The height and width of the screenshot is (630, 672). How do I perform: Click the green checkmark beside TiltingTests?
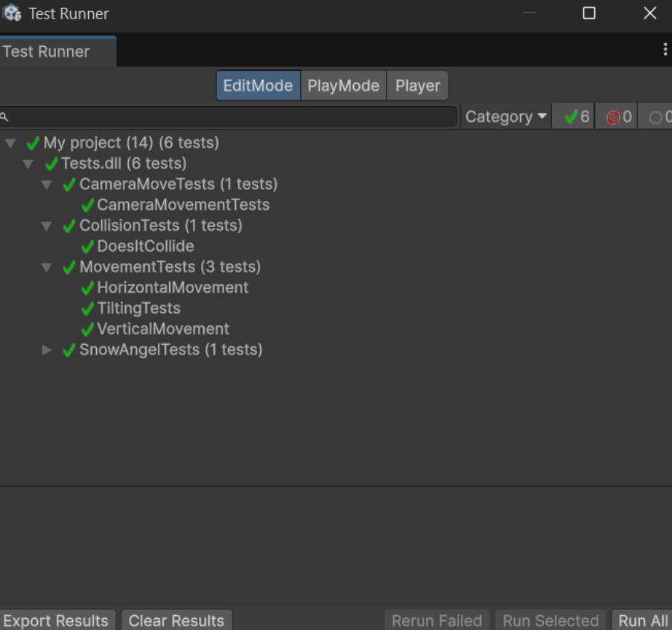[88, 308]
